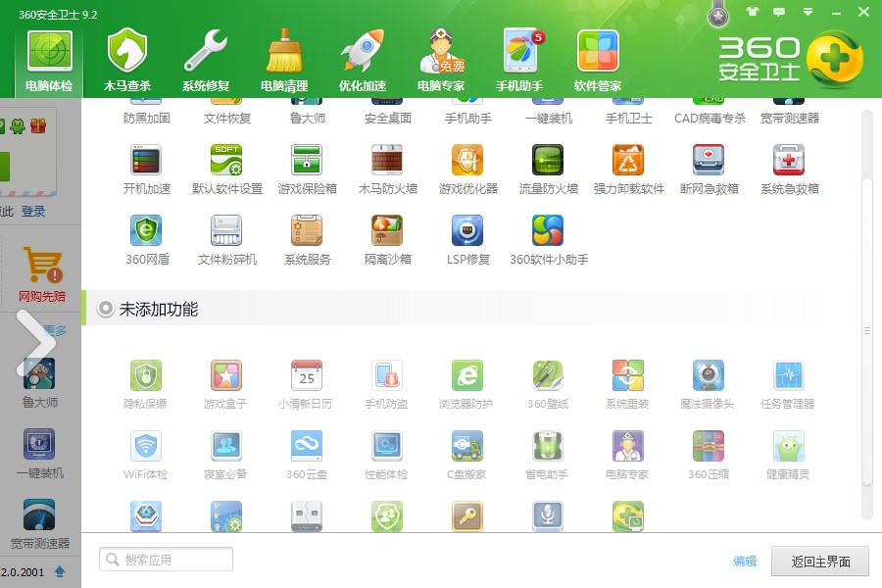
Task: Open 网购先赔 in the sidebar
Action: (42, 275)
